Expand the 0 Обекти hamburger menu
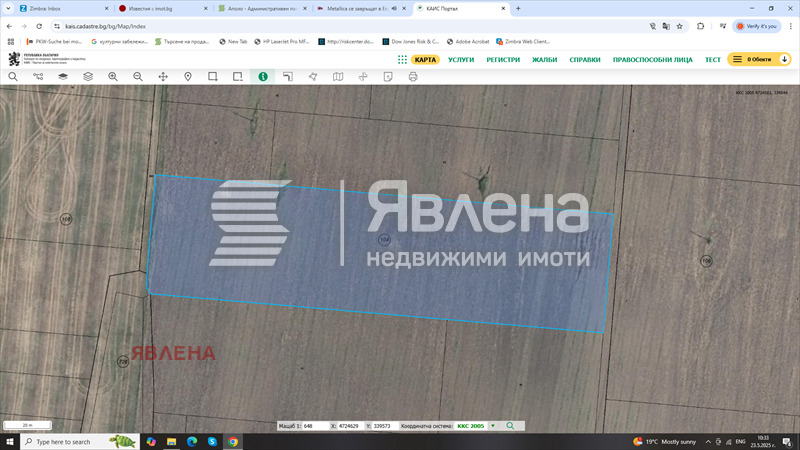Image resolution: width=800 pixels, height=450 pixels. (x=737, y=60)
